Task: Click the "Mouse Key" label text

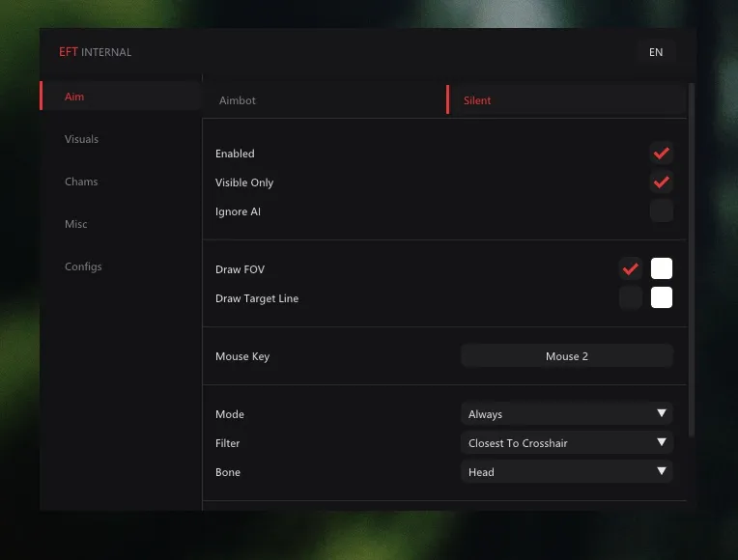Action: click(242, 356)
